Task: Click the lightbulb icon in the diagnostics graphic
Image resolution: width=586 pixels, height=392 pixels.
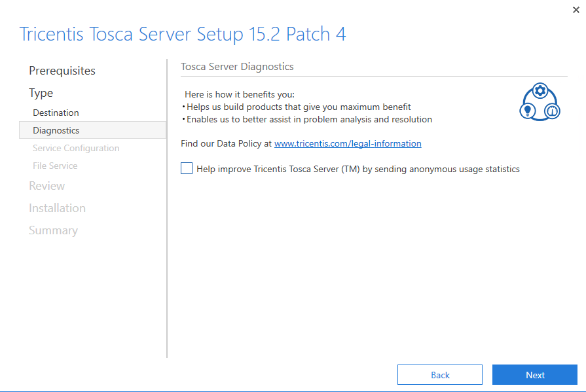Action: 528,111
